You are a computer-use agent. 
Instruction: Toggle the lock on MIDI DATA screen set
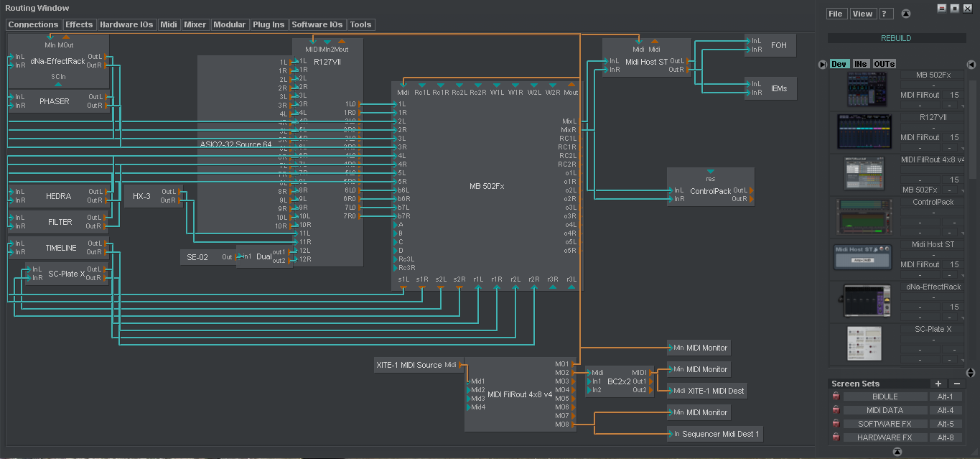pyautogui.click(x=836, y=409)
